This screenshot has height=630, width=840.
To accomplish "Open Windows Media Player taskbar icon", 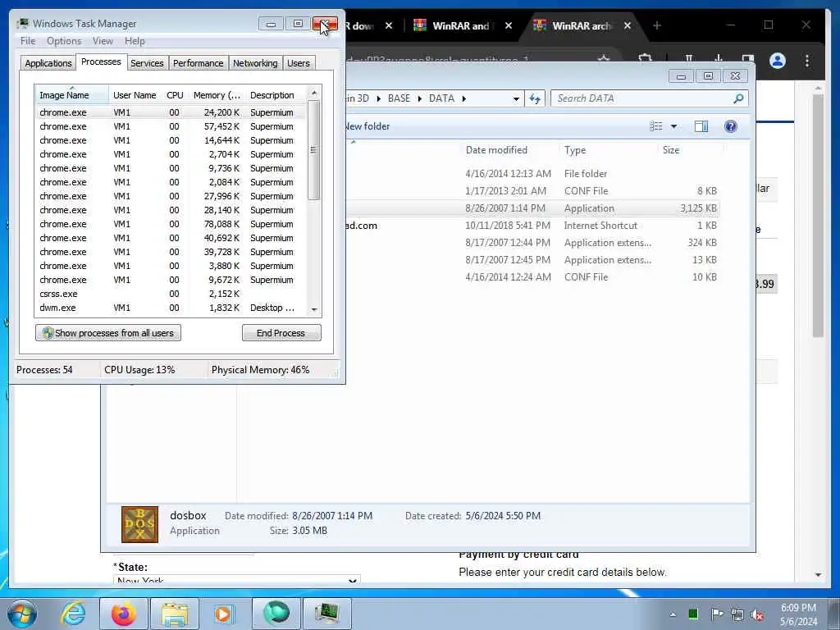I will pyautogui.click(x=224, y=614).
